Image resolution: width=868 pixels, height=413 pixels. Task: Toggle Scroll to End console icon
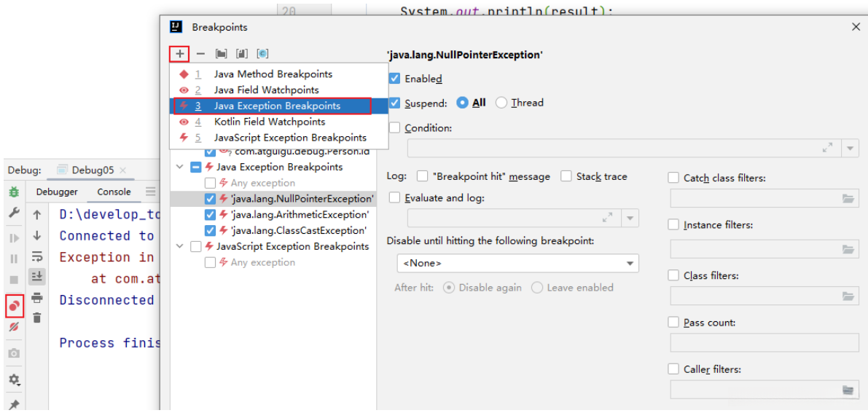tap(37, 276)
